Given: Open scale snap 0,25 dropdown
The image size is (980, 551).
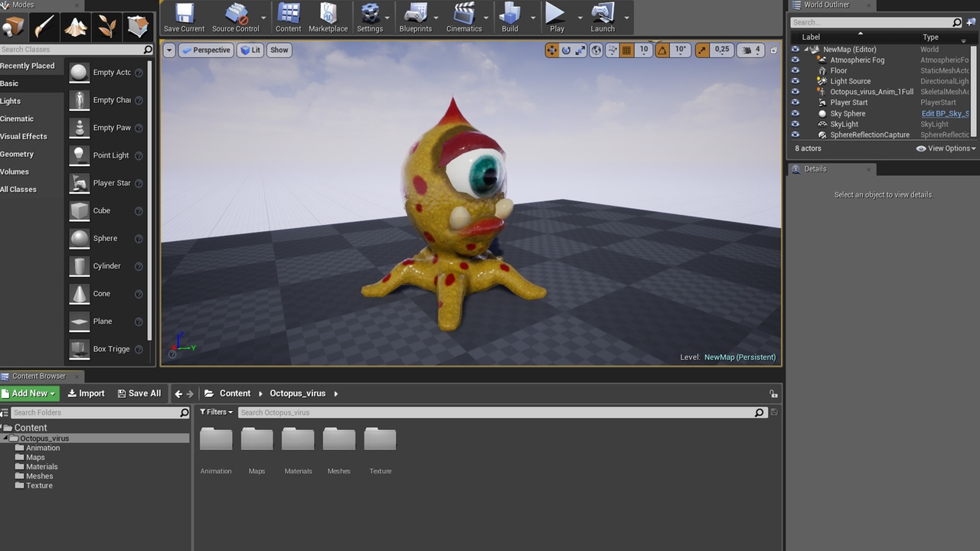Looking at the screenshot, I should click(722, 50).
